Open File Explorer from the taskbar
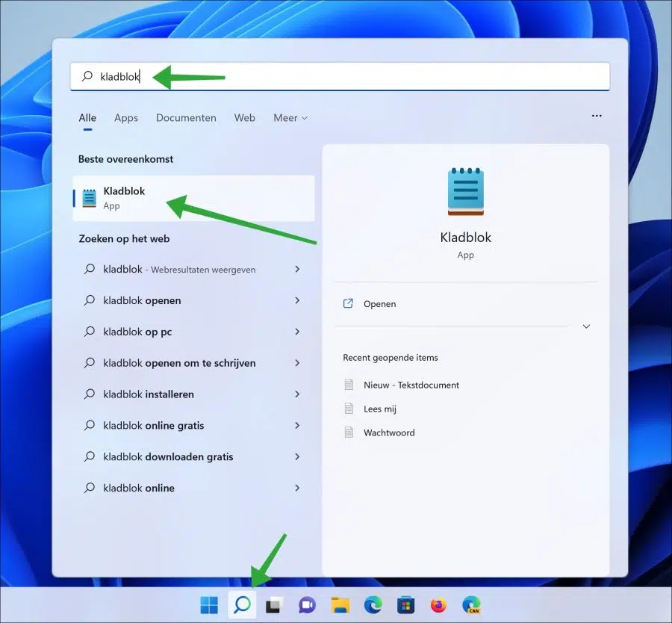Screen dimensions: 672x623 tap(340, 605)
